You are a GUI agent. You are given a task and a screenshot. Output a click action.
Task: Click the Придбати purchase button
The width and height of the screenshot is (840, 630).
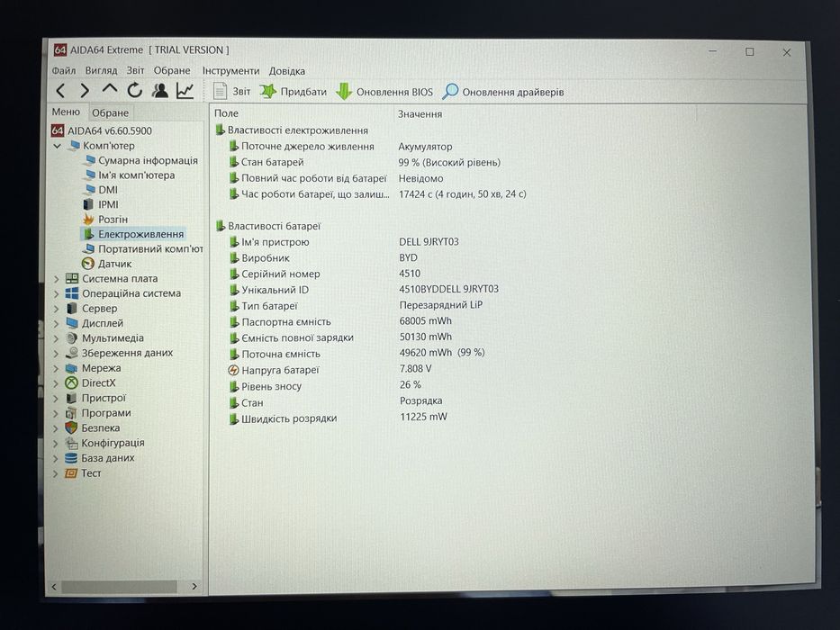coord(293,92)
